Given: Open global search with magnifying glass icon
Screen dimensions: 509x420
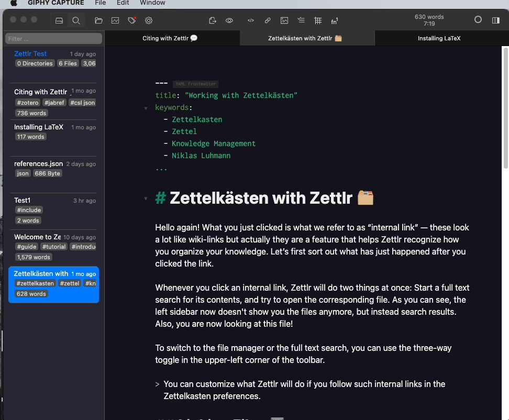Looking at the screenshot, I should click(76, 20).
